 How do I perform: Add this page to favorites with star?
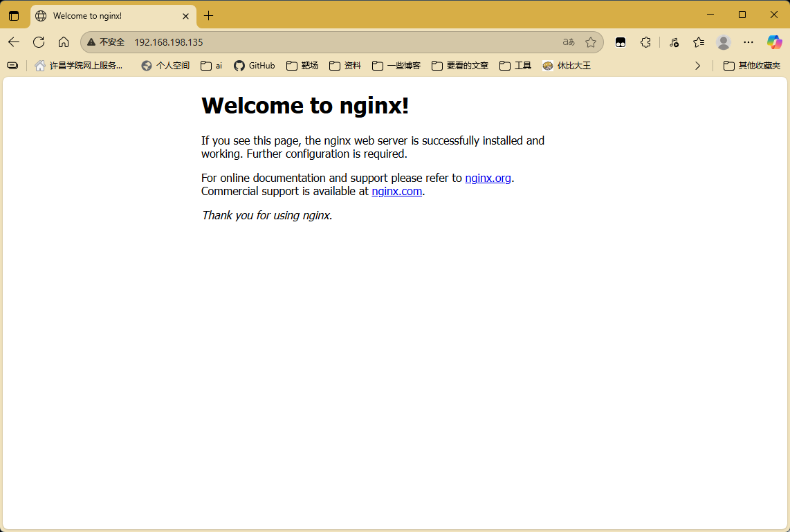591,42
